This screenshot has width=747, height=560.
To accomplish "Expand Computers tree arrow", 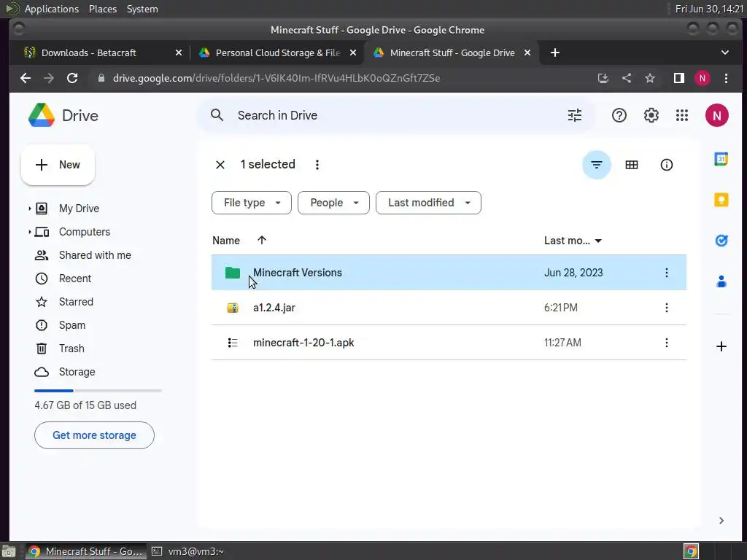I will coord(29,232).
